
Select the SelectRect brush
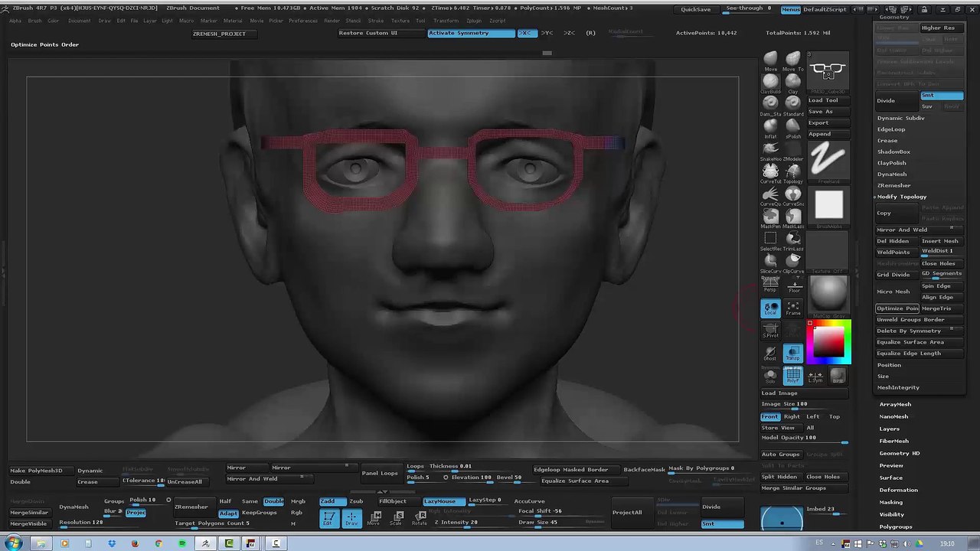(770, 240)
